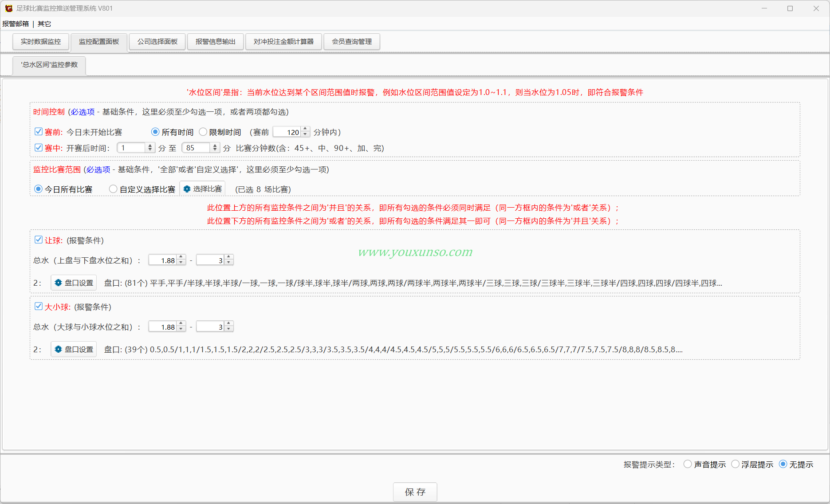Decrease 让球 总水 lower bound 1.88
This screenshot has height=504, width=830.
(181, 263)
